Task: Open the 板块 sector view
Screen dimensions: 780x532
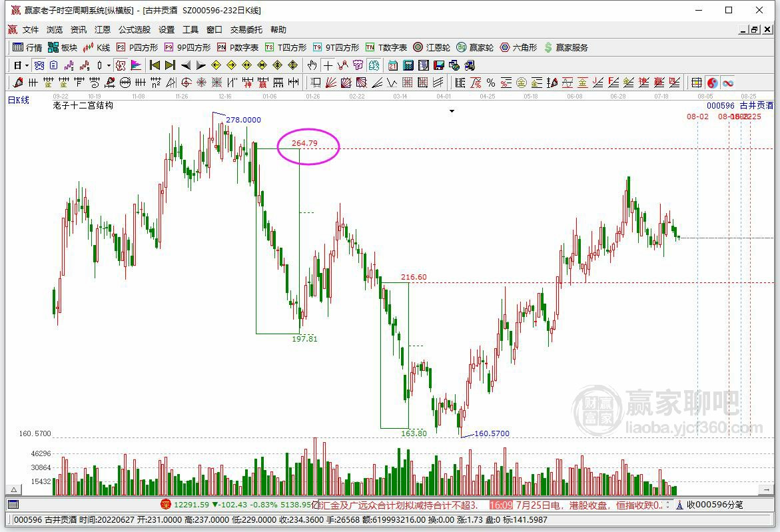Action: (x=63, y=47)
